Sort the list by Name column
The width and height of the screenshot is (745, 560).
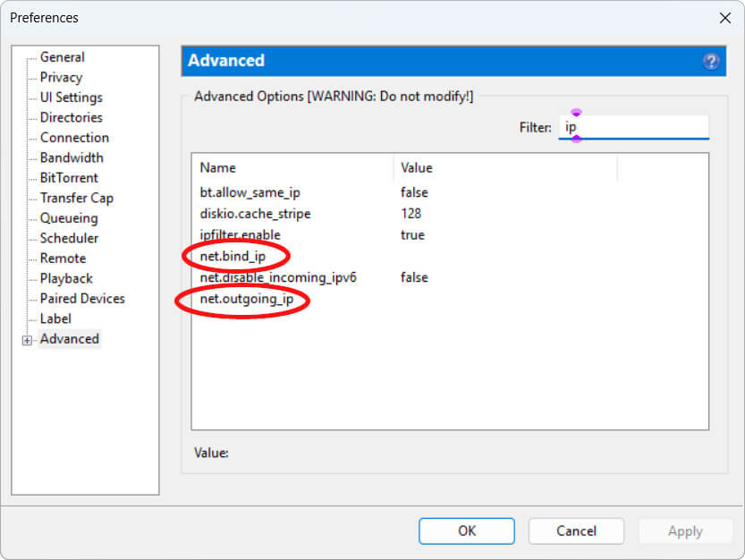(x=292, y=168)
